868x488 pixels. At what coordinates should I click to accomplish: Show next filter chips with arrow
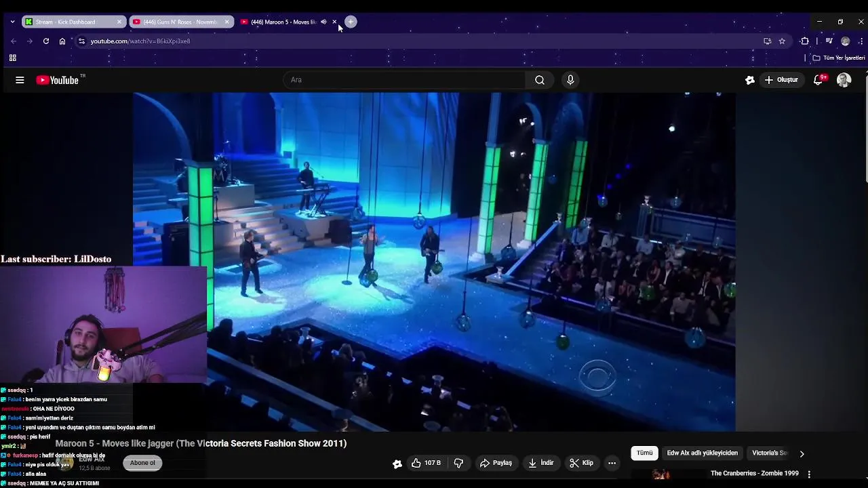click(x=802, y=453)
